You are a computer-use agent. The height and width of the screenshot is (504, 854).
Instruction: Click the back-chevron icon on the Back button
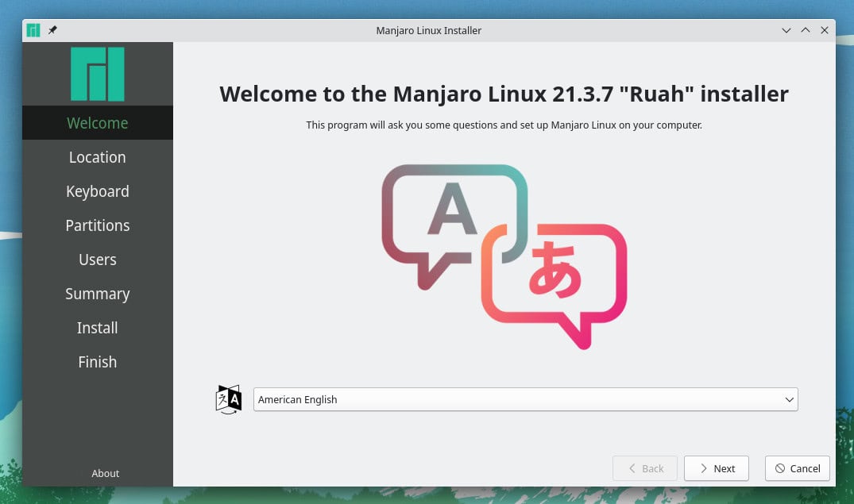point(632,468)
